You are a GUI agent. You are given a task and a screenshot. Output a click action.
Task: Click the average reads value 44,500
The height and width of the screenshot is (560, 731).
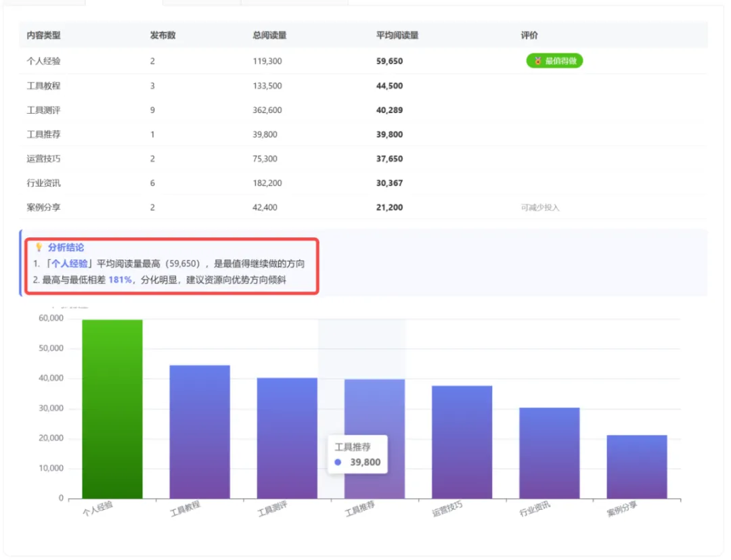[389, 86]
